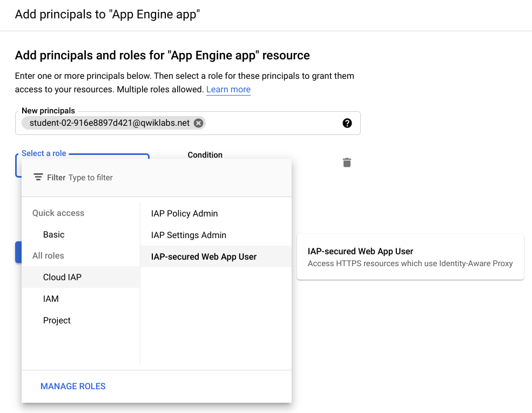Click the IAP-secured Web App User description card
This screenshot has width=532, height=413.
click(409, 255)
